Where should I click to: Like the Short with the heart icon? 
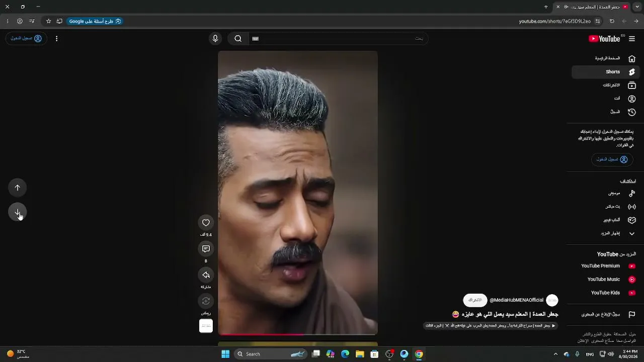206,223
